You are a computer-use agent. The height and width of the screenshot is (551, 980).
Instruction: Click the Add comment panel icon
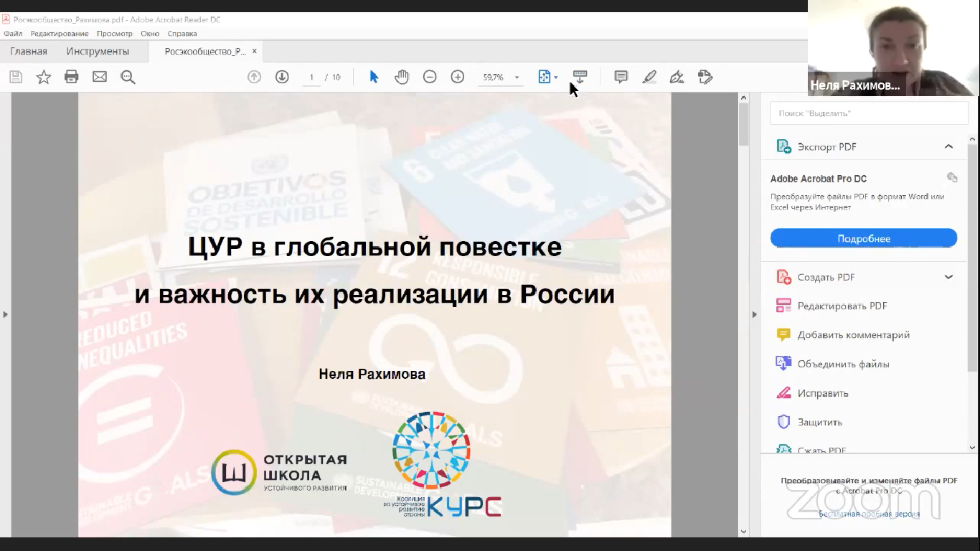[783, 335]
